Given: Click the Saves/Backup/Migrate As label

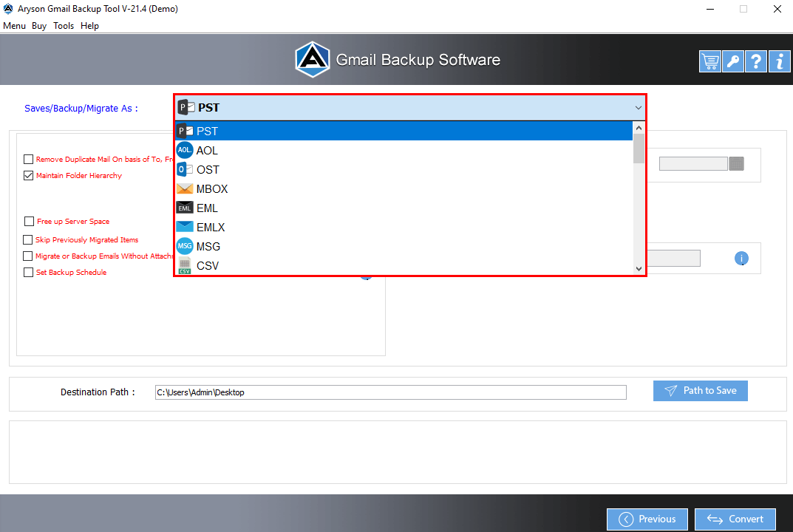Looking at the screenshot, I should (x=81, y=108).
